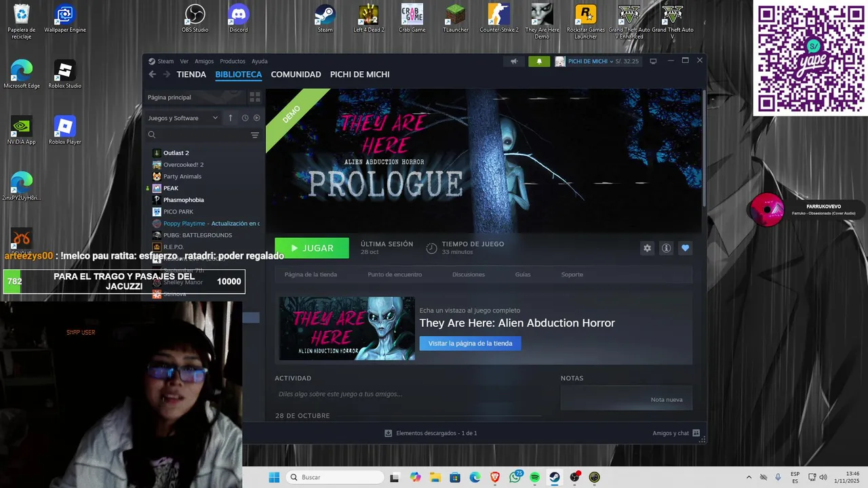Click the green JUGAR button
868x488 pixels.
(312, 248)
